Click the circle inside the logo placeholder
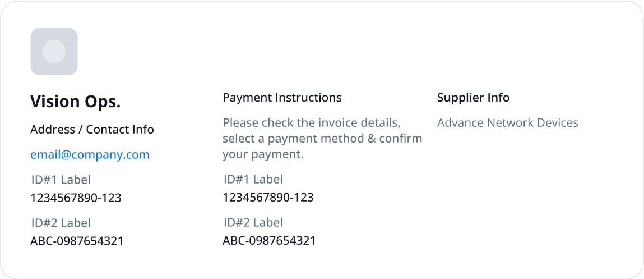The width and height of the screenshot is (644, 279). point(54,52)
